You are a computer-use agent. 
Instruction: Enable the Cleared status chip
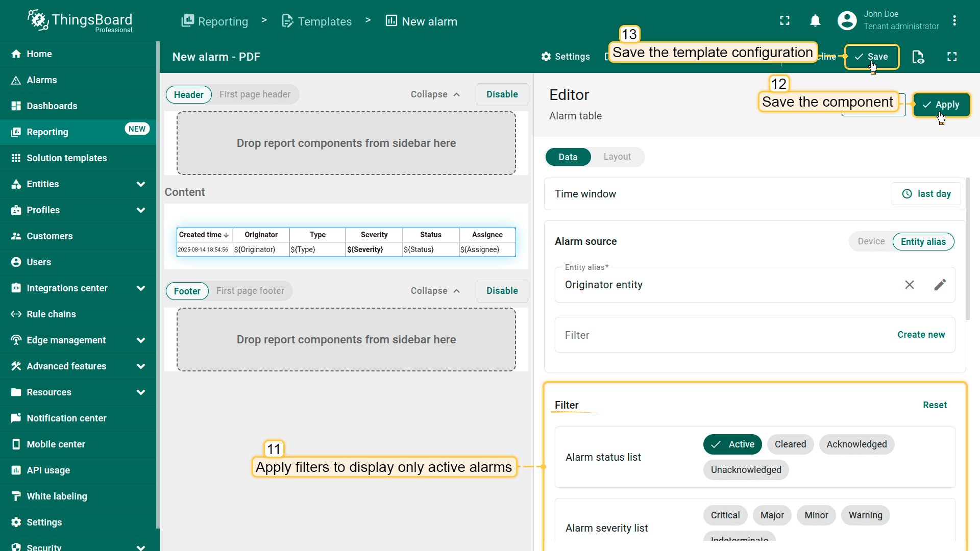pos(790,444)
